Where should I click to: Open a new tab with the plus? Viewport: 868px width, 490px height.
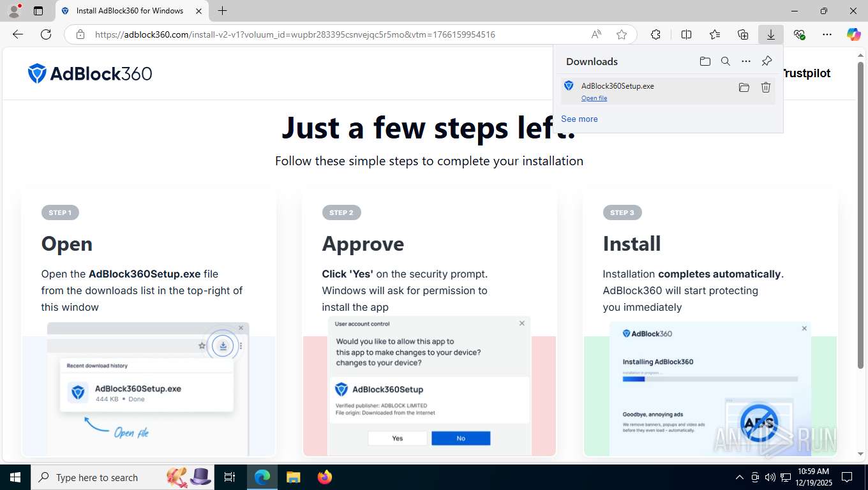(x=222, y=11)
